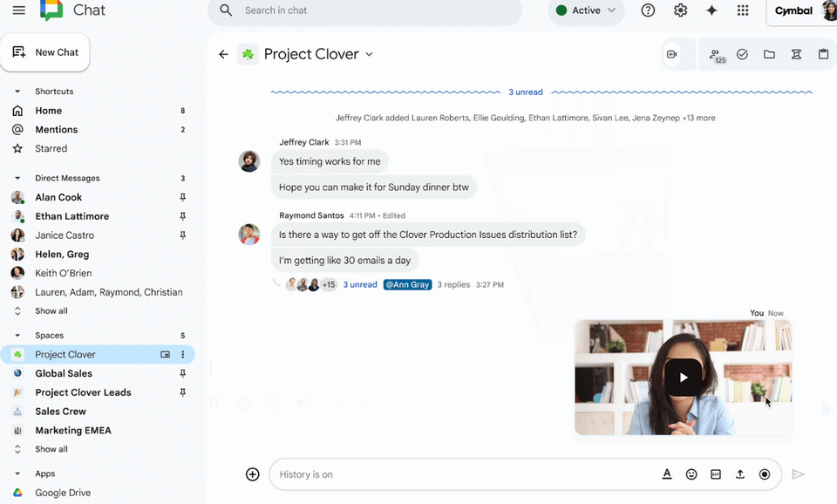
Task: Open the members icon showing 125
Action: 716,55
